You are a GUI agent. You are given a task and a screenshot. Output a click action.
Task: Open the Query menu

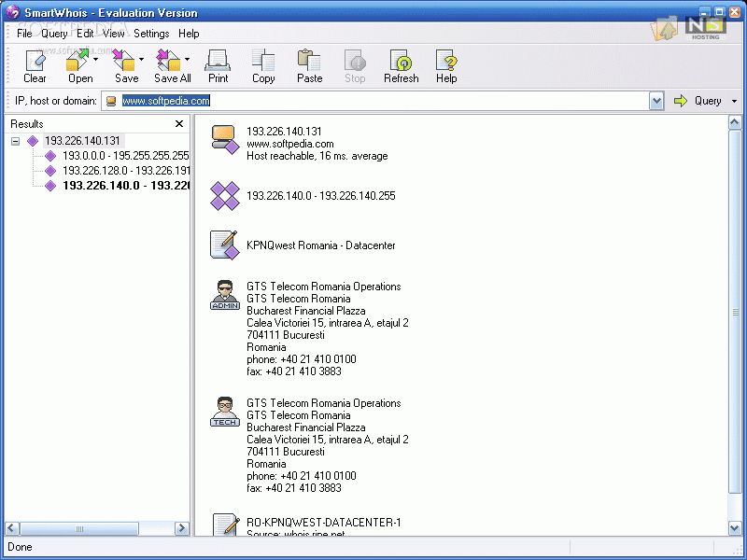[54, 34]
